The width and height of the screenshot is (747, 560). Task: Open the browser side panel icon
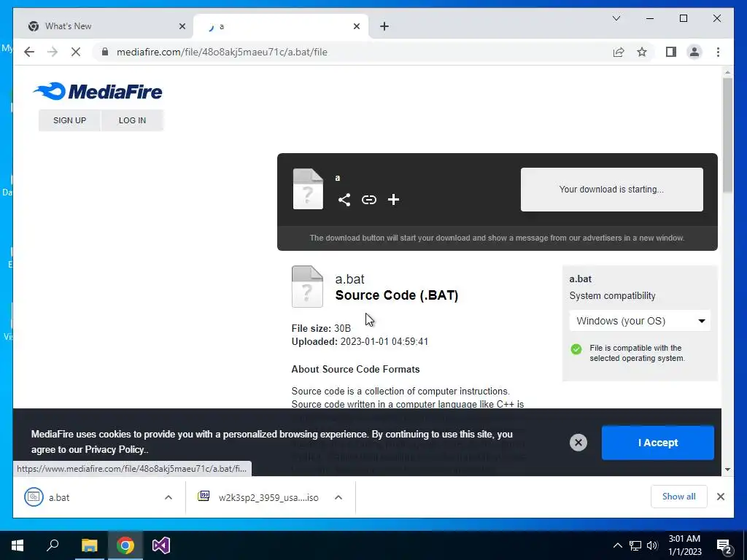(671, 52)
